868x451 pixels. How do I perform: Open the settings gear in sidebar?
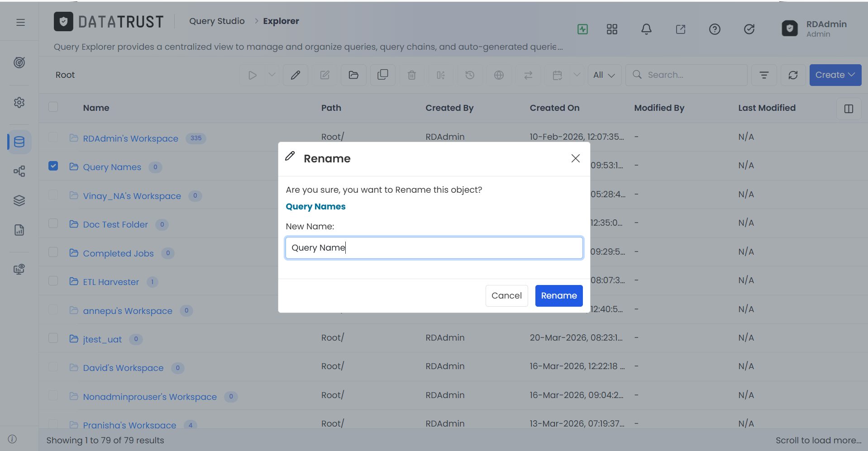coord(19,103)
